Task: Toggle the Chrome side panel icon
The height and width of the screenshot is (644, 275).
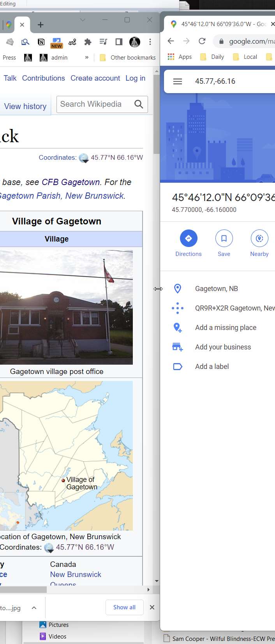Action: point(119,42)
